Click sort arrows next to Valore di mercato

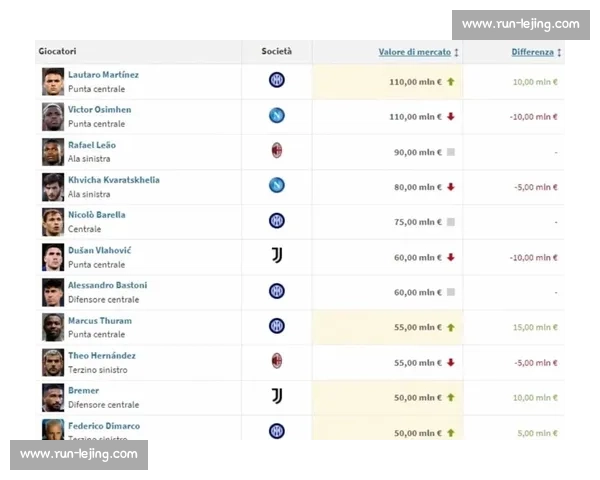click(x=456, y=52)
